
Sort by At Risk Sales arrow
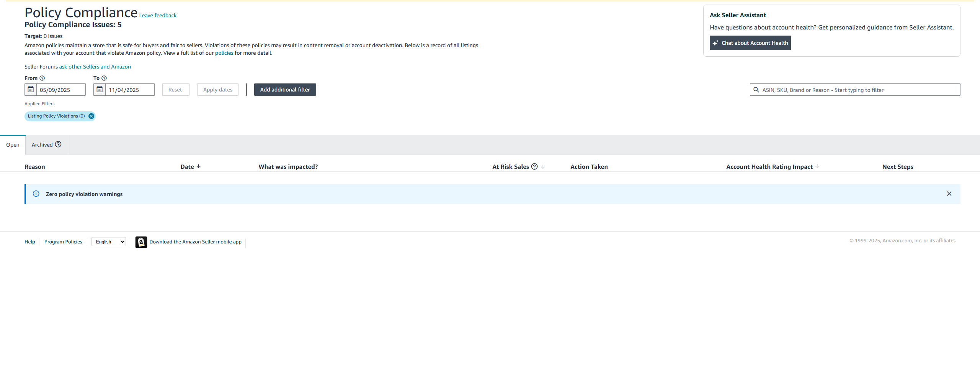coord(543,167)
